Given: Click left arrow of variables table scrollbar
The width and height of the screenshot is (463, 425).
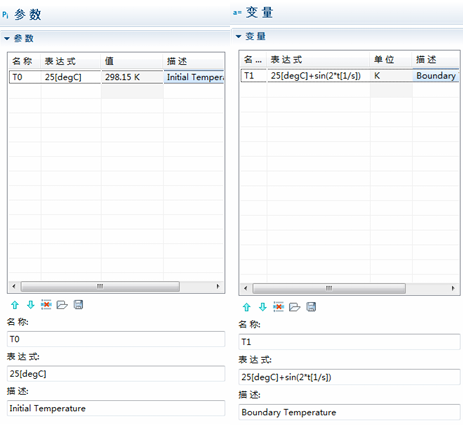Looking at the screenshot, I should [x=246, y=288].
